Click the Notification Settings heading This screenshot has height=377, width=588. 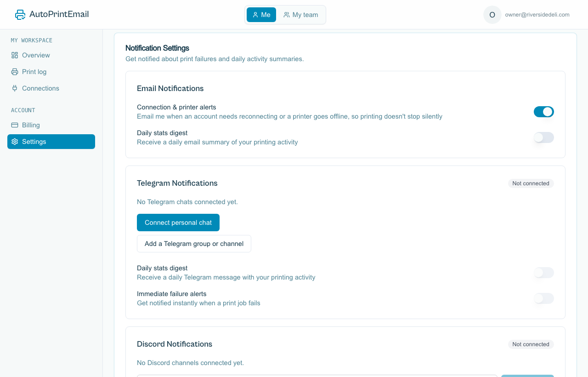pyautogui.click(x=157, y=48)
